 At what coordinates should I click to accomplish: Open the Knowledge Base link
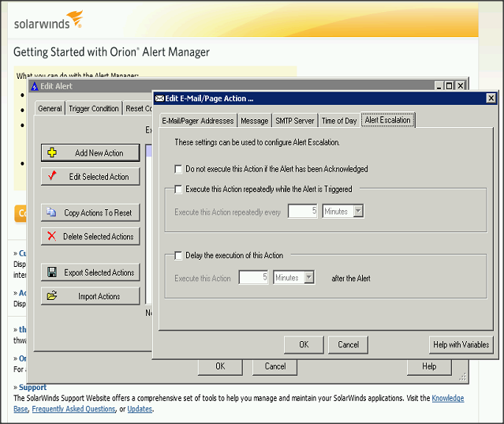[x=448, y=398]
